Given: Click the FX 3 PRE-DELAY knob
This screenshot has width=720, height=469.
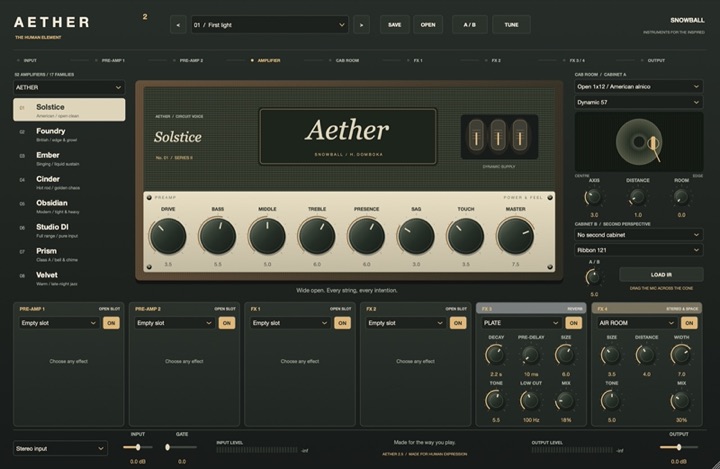Looking at the screenshot, I should tap(531, 355).
